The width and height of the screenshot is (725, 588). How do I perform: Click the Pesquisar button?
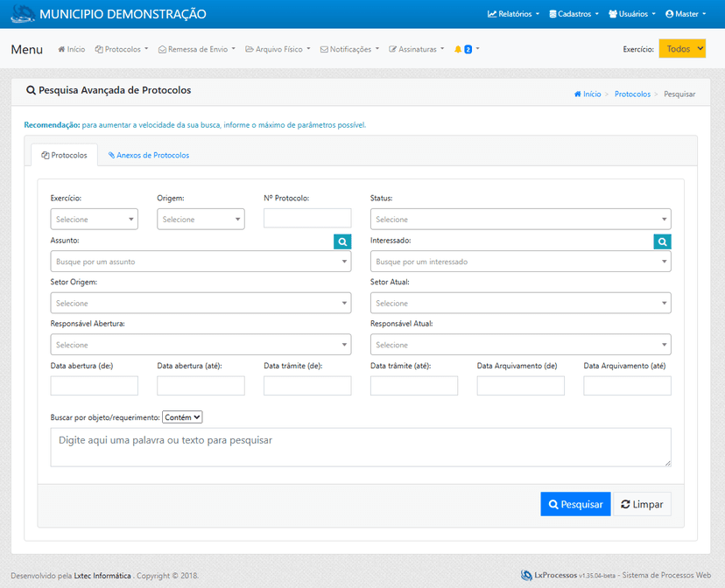point(575,504)
